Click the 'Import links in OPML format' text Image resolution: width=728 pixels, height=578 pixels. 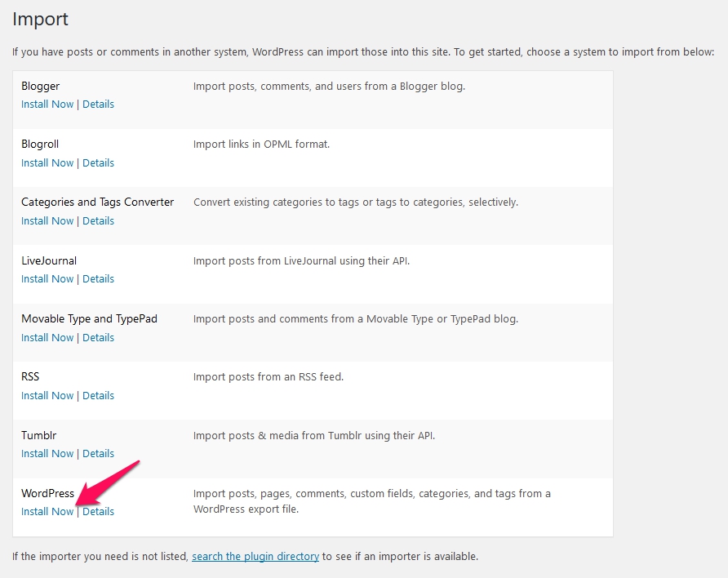point(261,144)
